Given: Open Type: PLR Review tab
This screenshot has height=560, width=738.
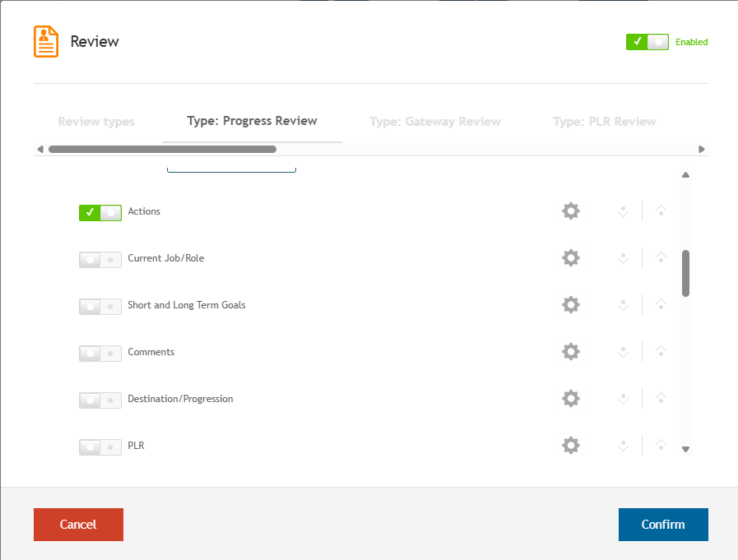Looking at the screenshot, I should pos(605,122).
